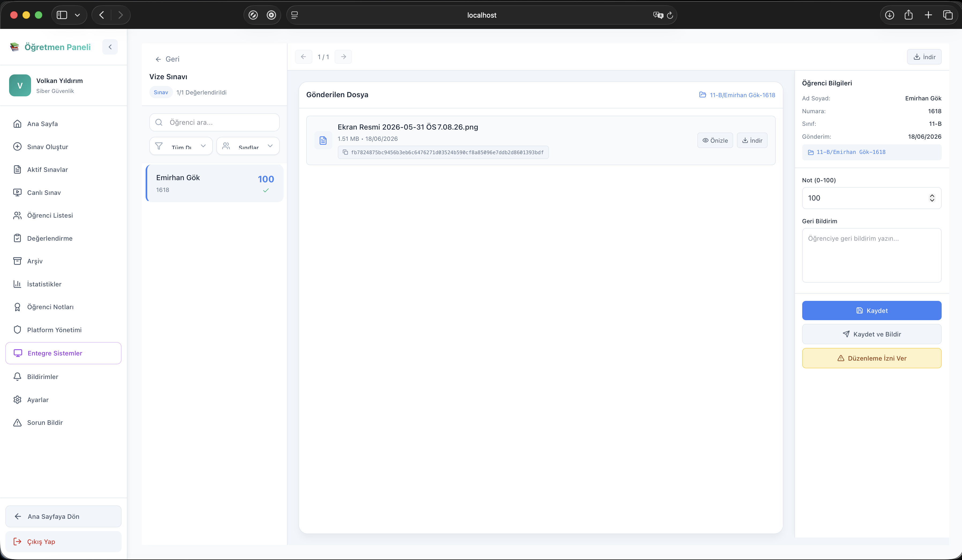Select student Emirhan Gök in the list
Viewport: 962px width, 560px height.
coord(215,183)
